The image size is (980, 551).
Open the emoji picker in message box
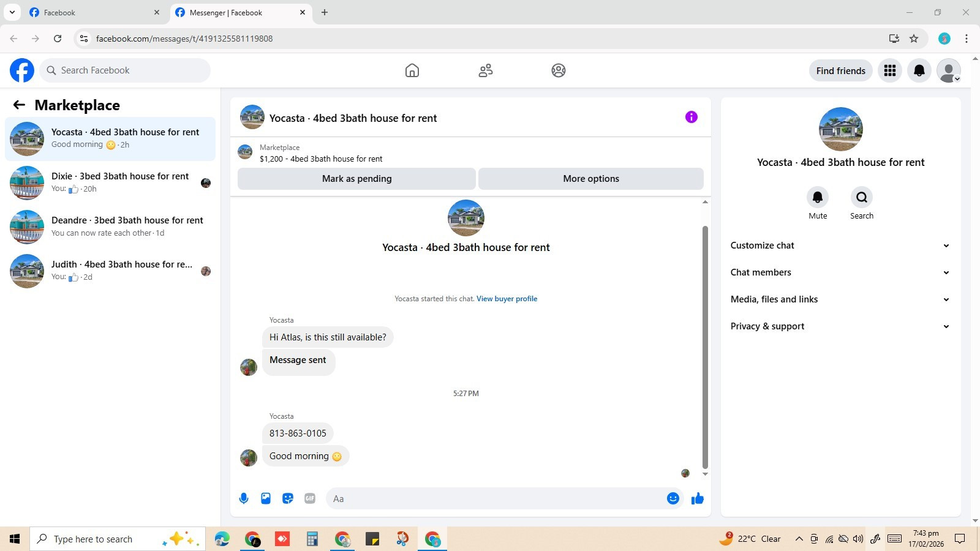[673, 498]
